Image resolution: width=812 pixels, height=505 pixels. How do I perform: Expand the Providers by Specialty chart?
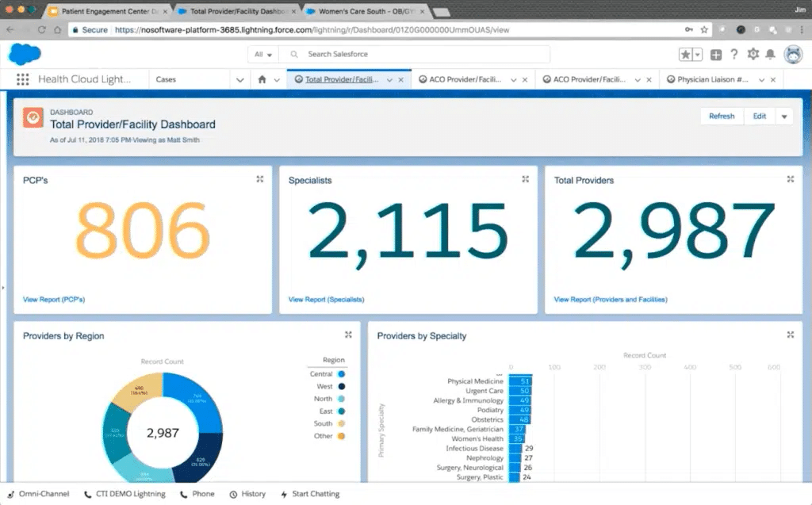click(791, 335)
